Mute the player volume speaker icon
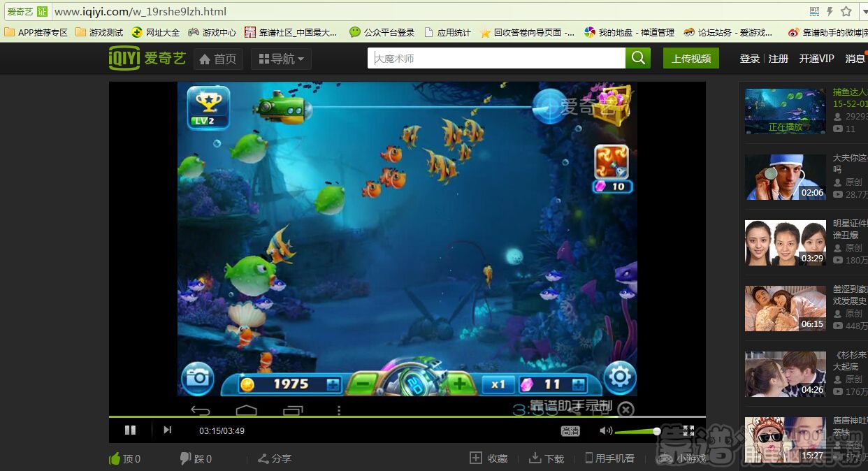This screenshot has height=471, width=868. click(606, 430)
